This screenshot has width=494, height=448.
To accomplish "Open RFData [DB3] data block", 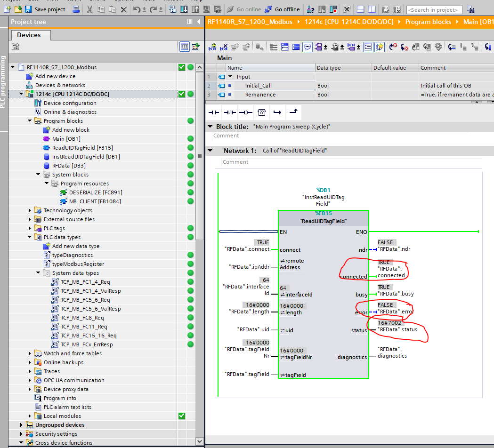I will pyautogui.click(x=69, y=166).
